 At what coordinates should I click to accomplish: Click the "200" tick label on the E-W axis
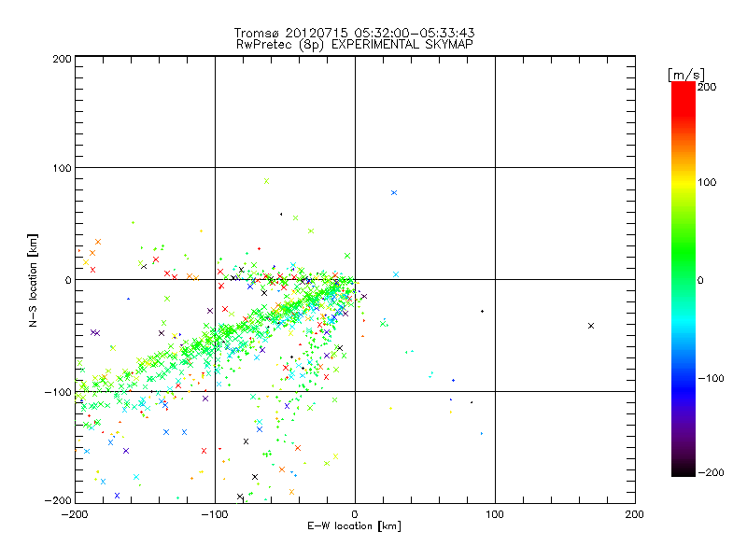pos(635,514)
